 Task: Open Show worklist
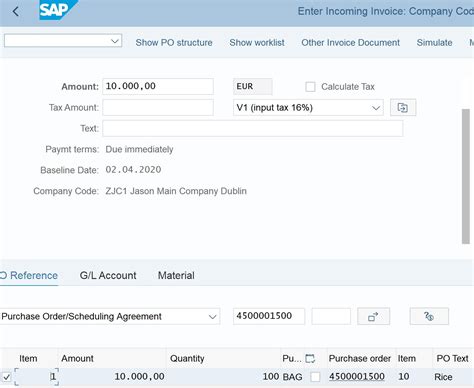[x=257, y=43]
